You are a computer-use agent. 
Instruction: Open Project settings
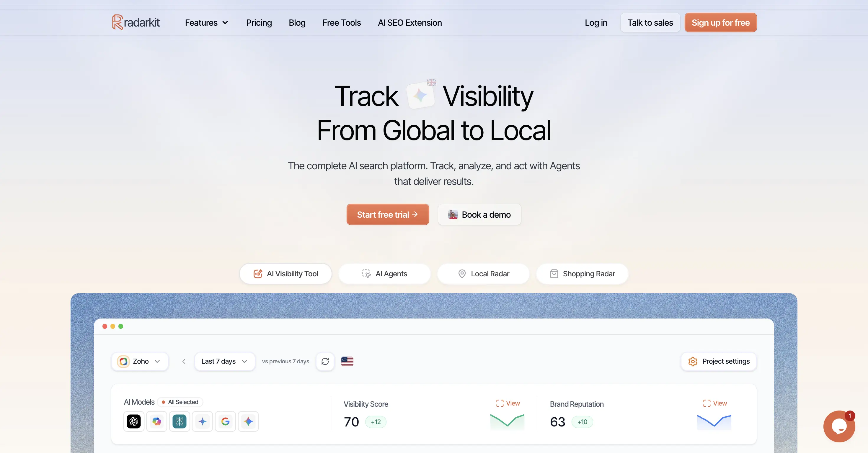(719, 362)
